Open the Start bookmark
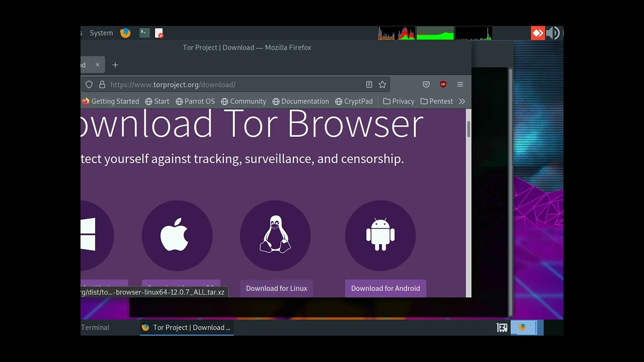Screen dimensions: 644x362 coord(157,101)
